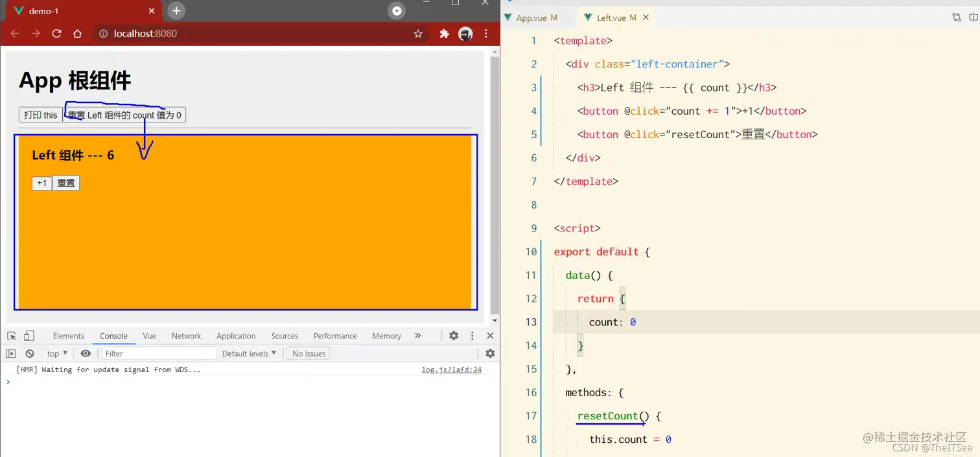Screen dimensions: 980x457
Task: Click the 重置 Left 组件的 count button
Action: click(x=124, y=115)
